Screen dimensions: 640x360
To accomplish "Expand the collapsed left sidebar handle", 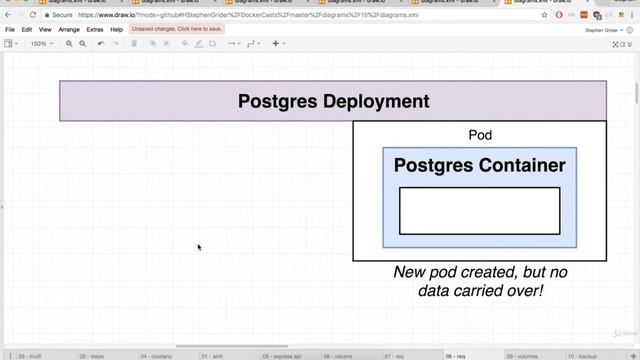I will tap(2, 207).
